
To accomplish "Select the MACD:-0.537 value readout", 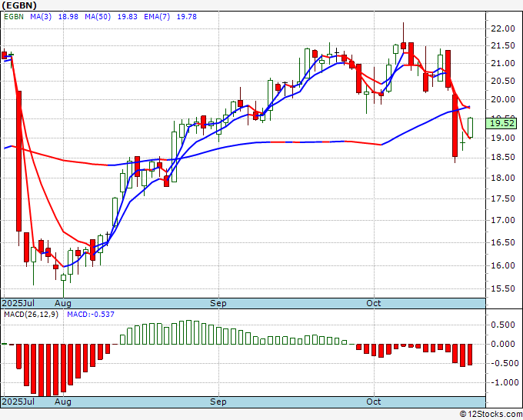I will click(x=91, y=315).
